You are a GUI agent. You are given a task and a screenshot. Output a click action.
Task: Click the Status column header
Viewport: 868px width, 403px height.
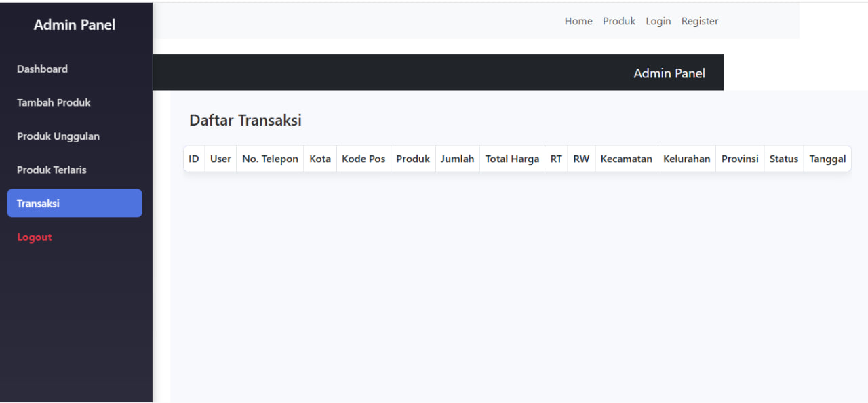click(x=783, y=159)
